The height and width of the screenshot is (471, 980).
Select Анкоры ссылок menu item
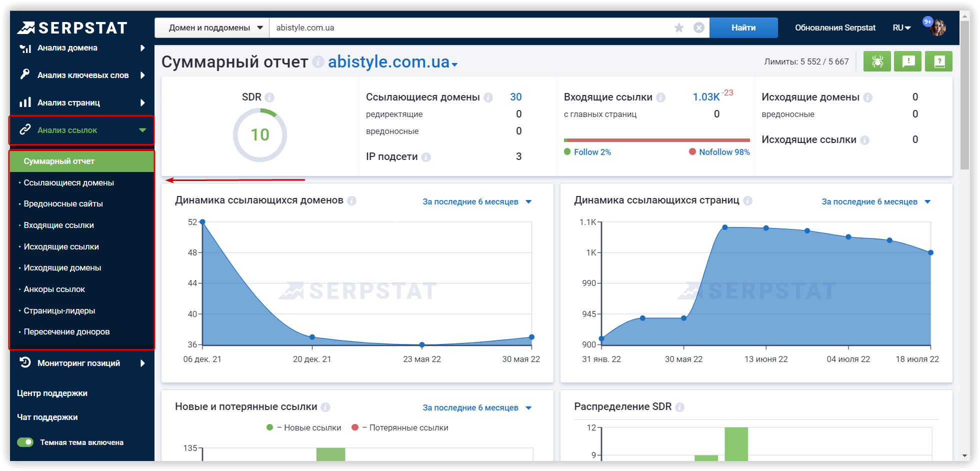pos(54,289)
